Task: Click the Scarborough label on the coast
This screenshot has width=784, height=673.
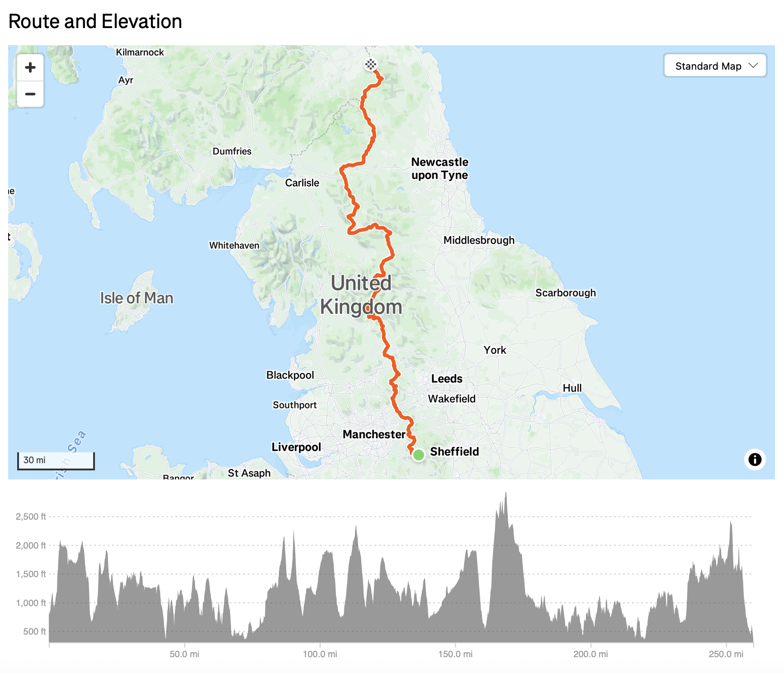Action: point(565,293)
